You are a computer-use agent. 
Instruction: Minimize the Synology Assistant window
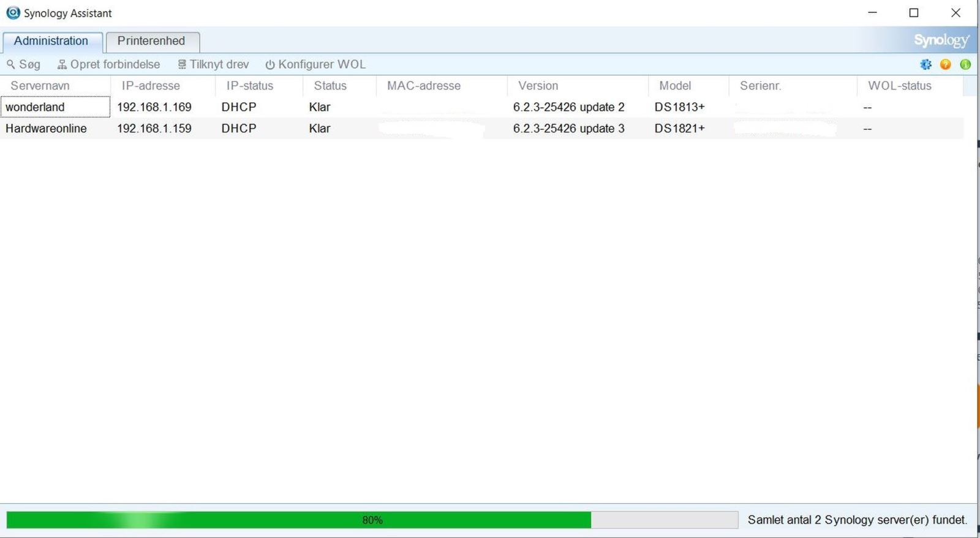tap(873, 13)
